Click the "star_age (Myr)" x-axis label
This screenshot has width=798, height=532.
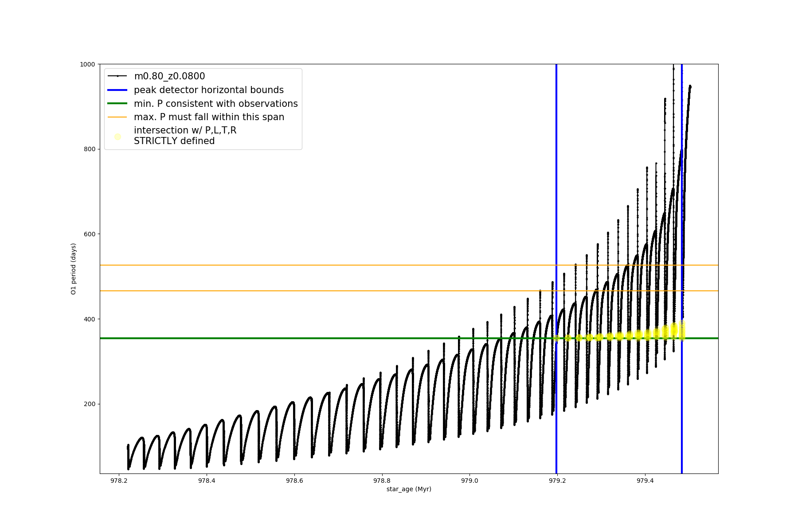click(x=409, y=489)
